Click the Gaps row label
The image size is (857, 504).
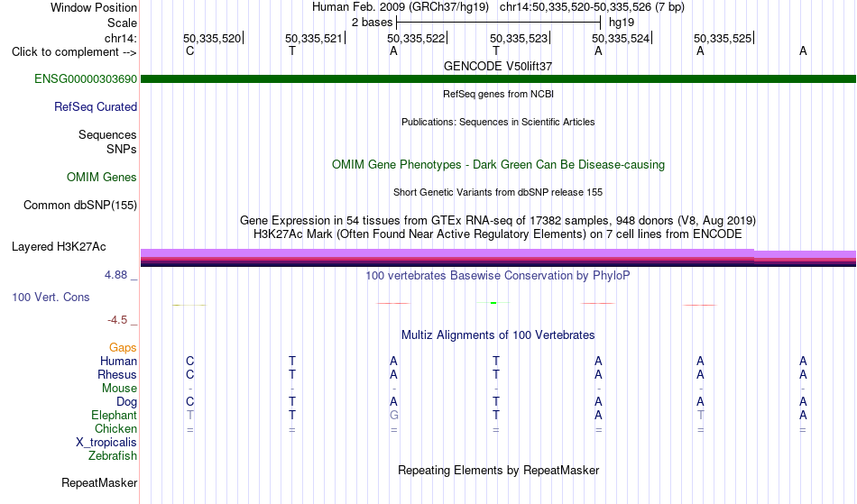(x=123, y=348)
